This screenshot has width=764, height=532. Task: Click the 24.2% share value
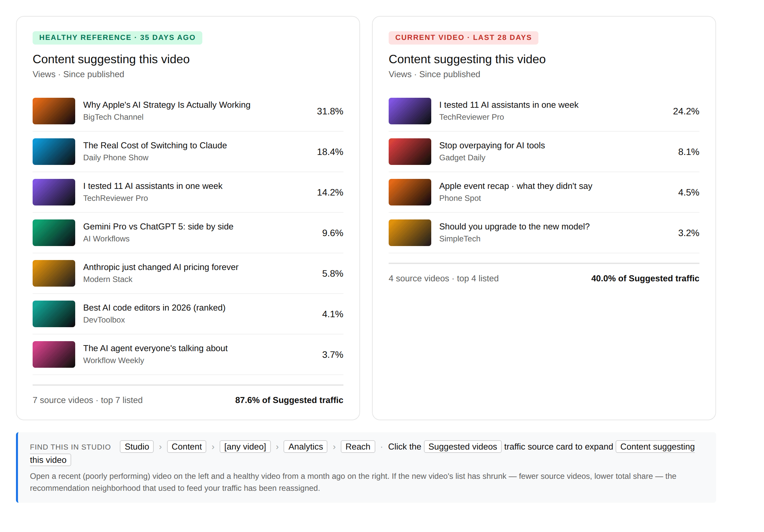coord(686,111)
